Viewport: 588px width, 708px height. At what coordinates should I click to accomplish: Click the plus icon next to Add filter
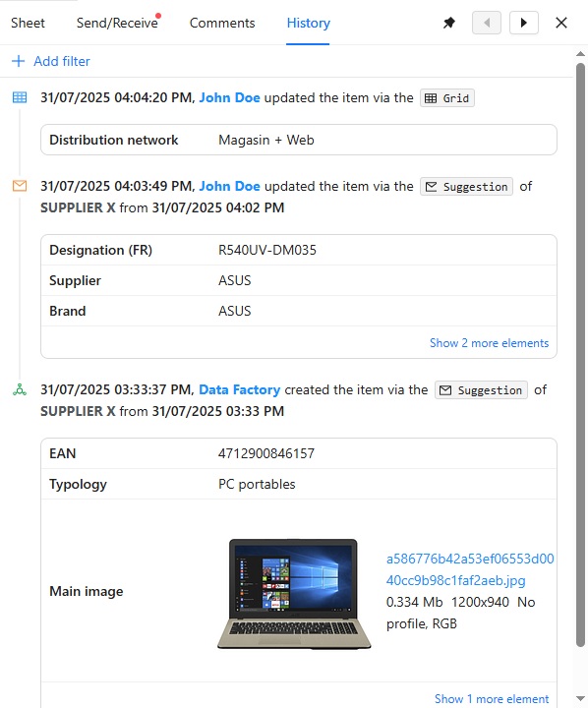point(18,61)
